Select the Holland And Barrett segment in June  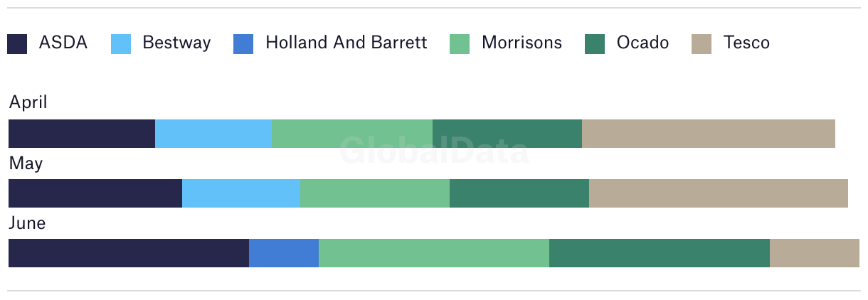tap(284, 253)
